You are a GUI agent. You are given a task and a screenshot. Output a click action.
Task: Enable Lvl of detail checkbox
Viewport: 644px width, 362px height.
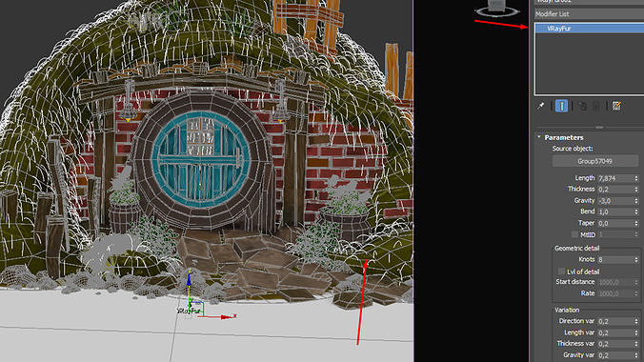[x=561, y=271]
